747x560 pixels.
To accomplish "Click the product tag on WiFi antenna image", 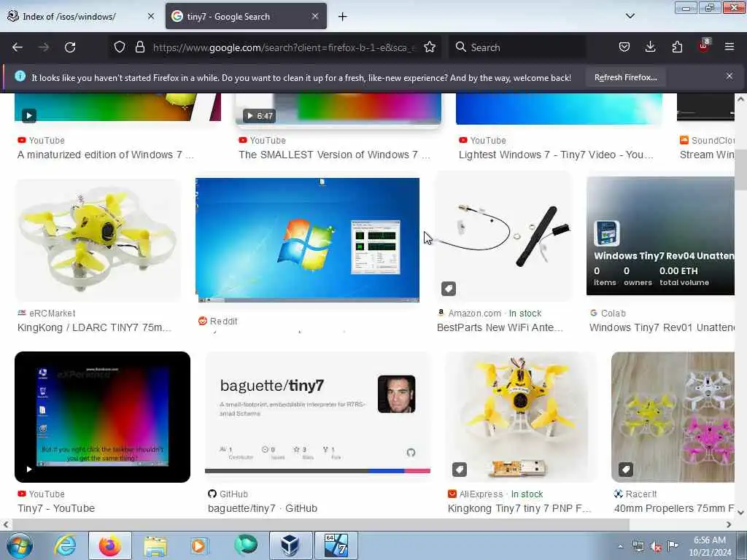I will tap(449, 289).
